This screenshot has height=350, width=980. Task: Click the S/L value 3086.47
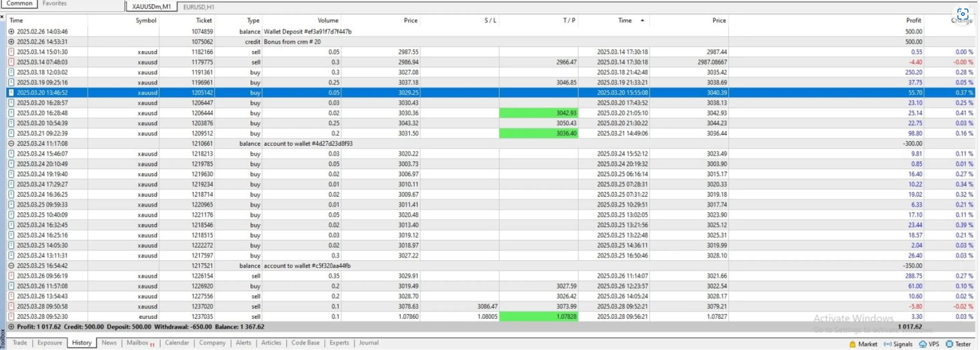pos(487,306)
